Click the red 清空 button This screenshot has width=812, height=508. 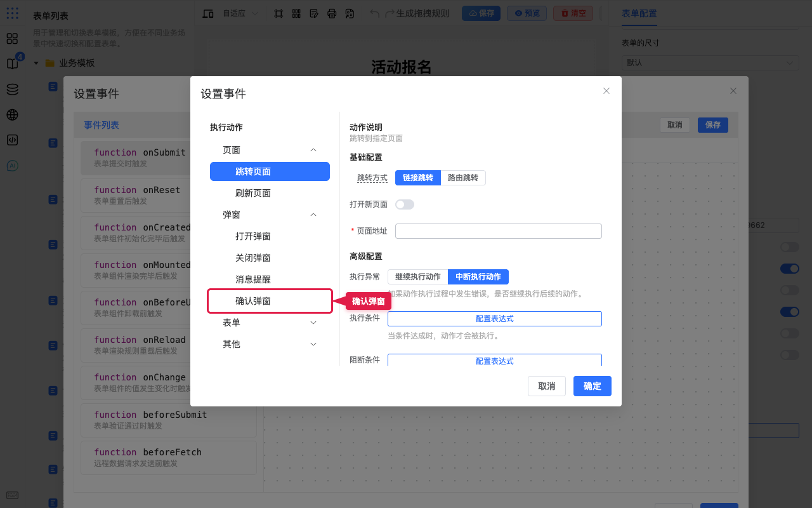click(573, 13)
